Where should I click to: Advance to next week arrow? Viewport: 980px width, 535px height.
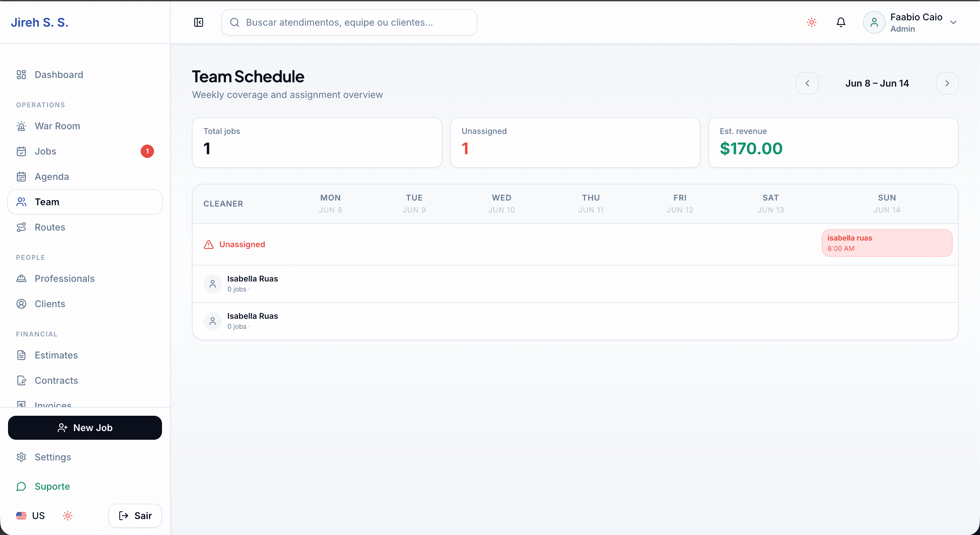click(947, 83)
